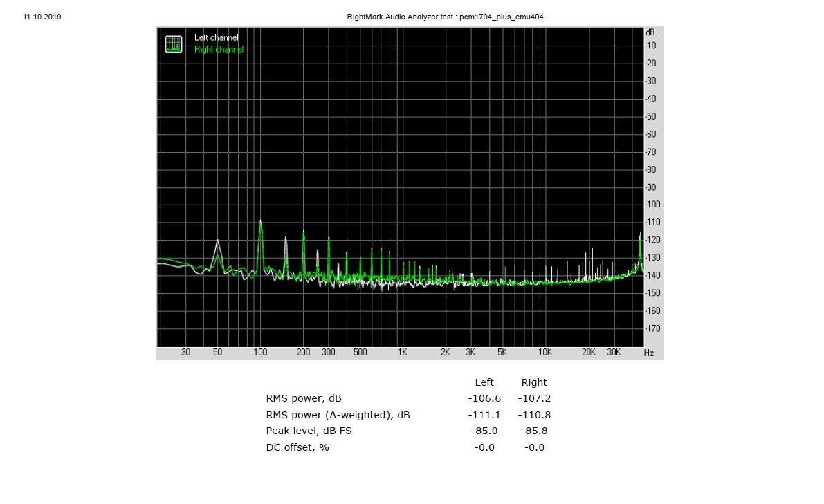Click the -50 dB axis tick label
The image size is (824, 504).
click(650, 117)
